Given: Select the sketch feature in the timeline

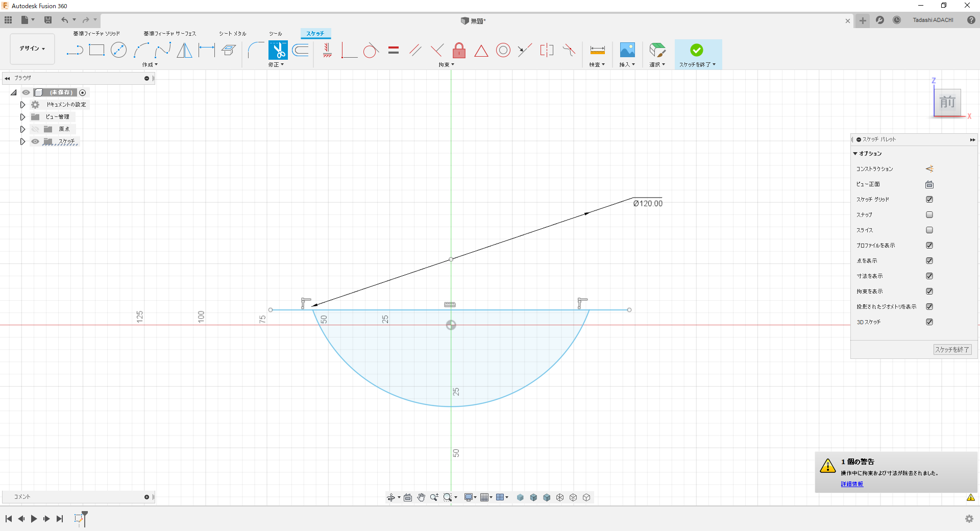Looking at the screenshot, I should tap(79, 519).
